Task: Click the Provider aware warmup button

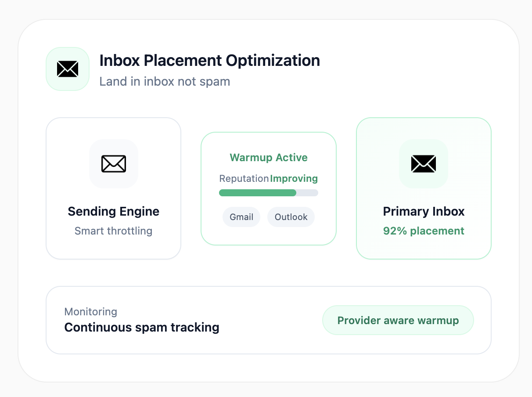Action: pyautogui.click(x=398, y=320)
